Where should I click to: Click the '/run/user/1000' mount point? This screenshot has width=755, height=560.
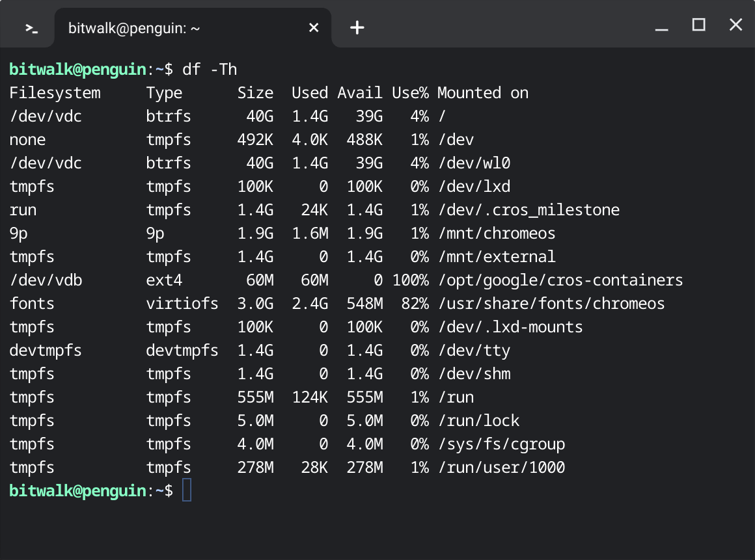click(x=501, y=468)
